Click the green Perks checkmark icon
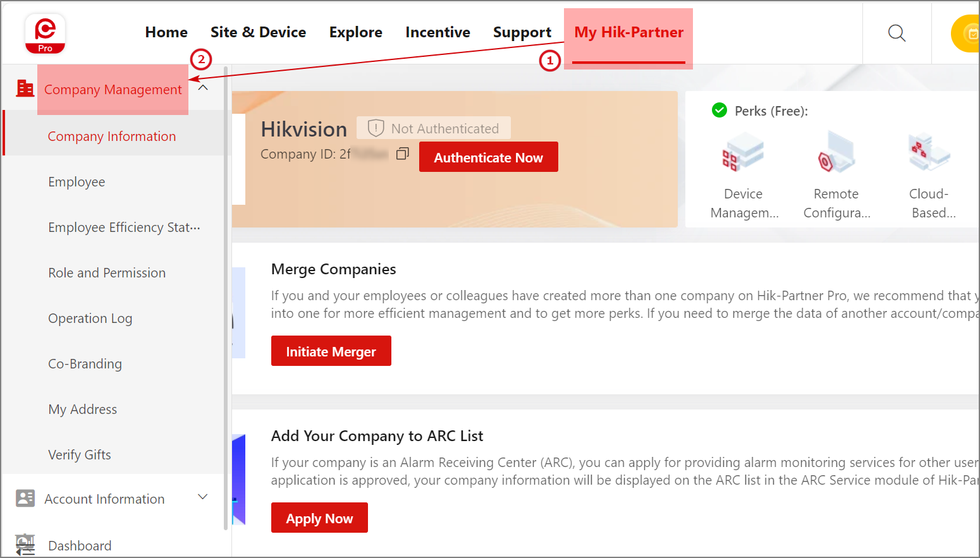The height and width of the screenshot is (558, 980). 720,111
